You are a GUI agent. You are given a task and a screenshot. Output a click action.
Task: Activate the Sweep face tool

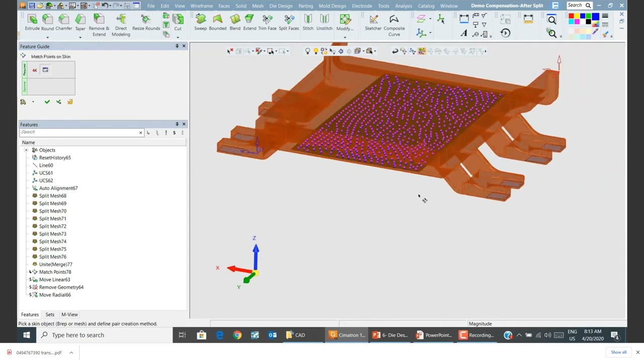pos(200,23)
